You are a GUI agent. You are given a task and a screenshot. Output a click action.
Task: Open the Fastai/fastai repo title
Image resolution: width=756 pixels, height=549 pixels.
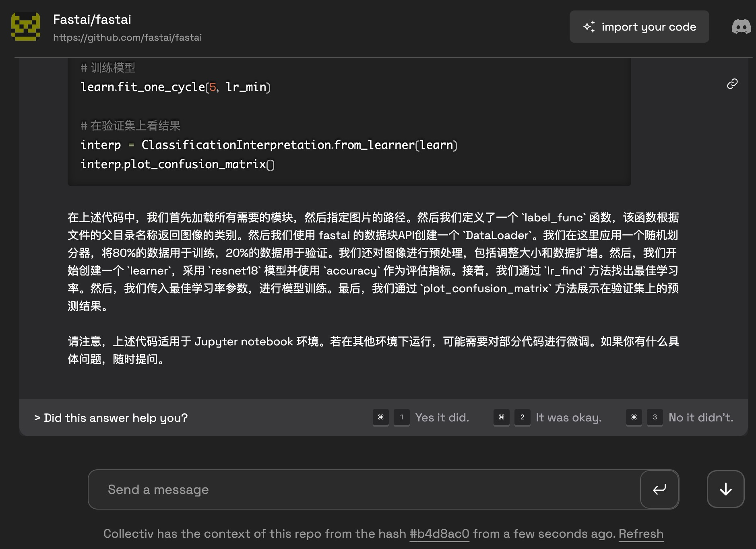[92, 19]
